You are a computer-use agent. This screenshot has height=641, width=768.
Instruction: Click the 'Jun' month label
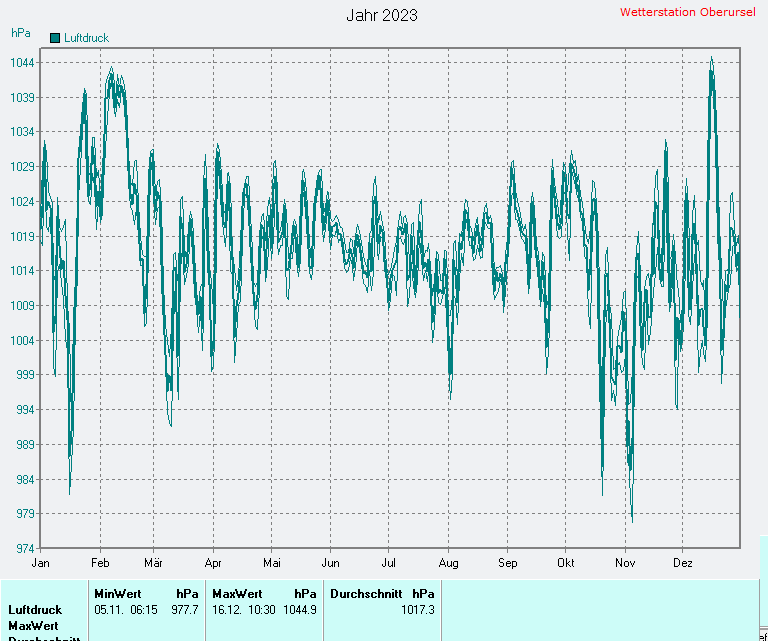(331, 563)
